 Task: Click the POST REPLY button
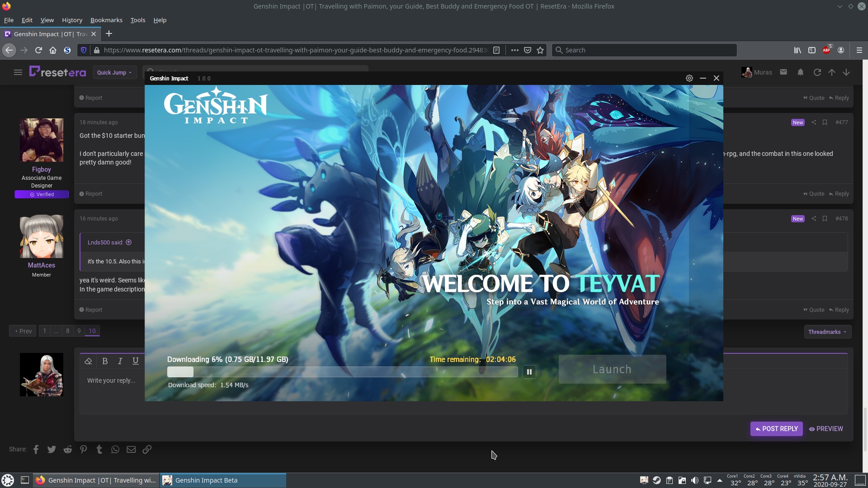(x=776, y=429)
